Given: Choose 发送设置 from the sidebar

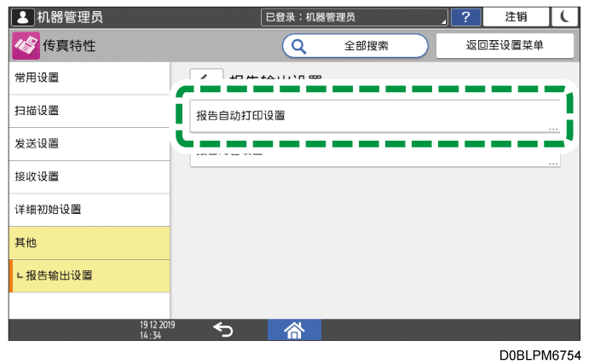Looking at the screenshot, I should pyautogui.click(x=90, y=144).
